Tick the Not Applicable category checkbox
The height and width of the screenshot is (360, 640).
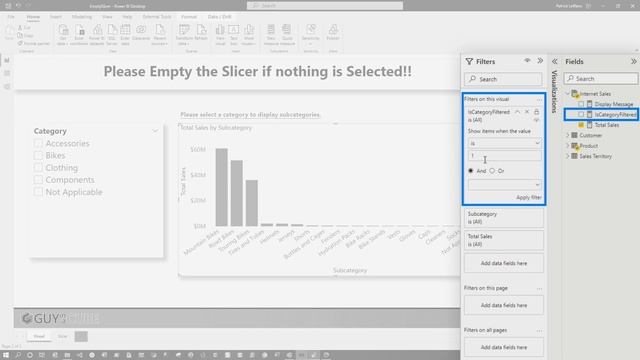[38, 192]
